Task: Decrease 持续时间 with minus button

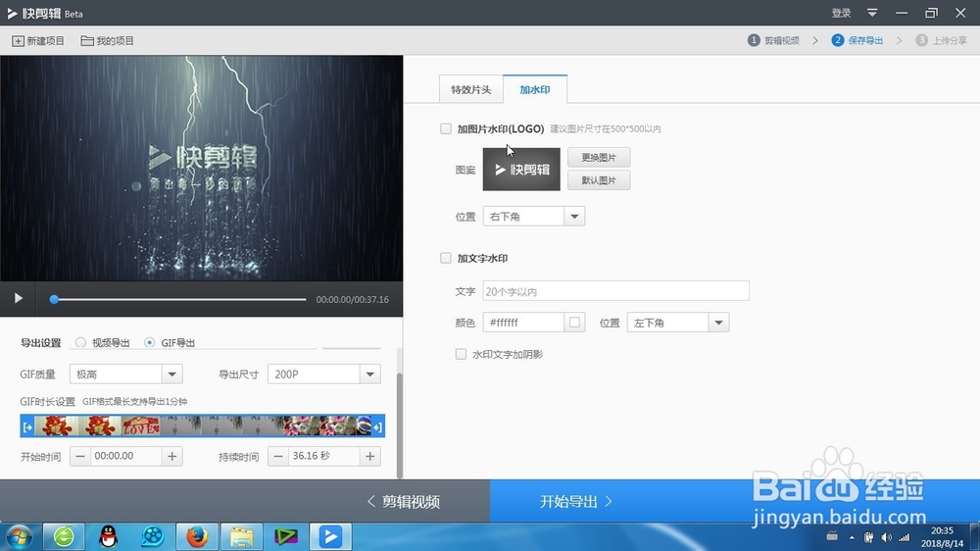Action: pyautogui.click(x=278, y=456)
